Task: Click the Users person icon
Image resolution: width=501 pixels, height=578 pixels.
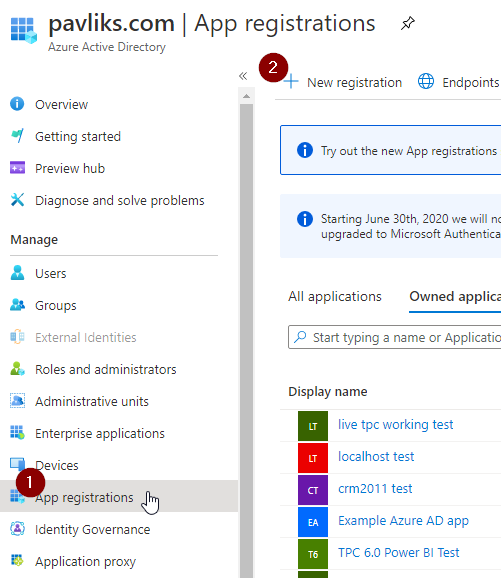Action: tap(17, 273)
